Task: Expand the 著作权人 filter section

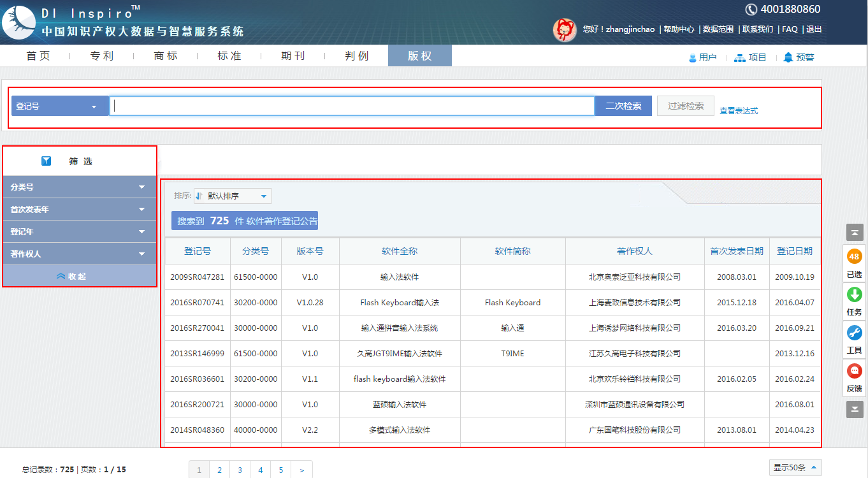Action: pyautogui.click(x=80, y=254)
